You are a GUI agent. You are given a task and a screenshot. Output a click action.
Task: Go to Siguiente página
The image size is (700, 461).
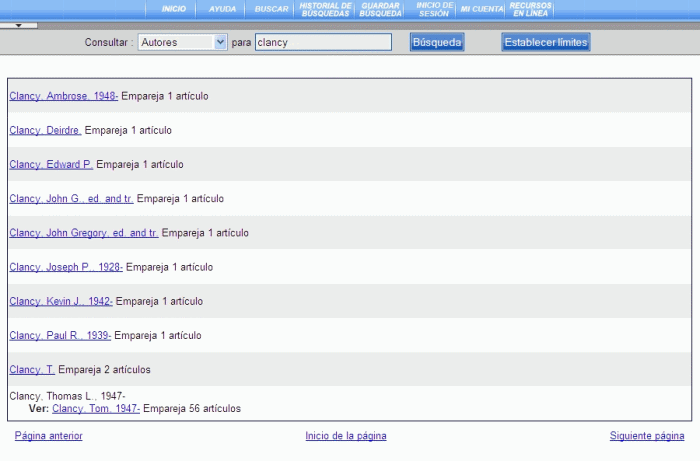pyautogui.click(x=647, y=436)
